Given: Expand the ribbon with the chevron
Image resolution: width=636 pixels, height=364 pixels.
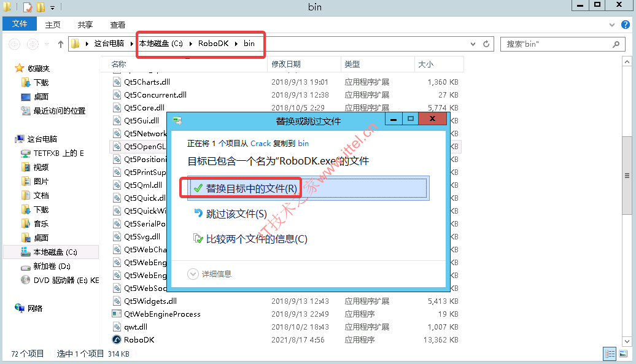Looking at the screenshot, I should point(611,25).
